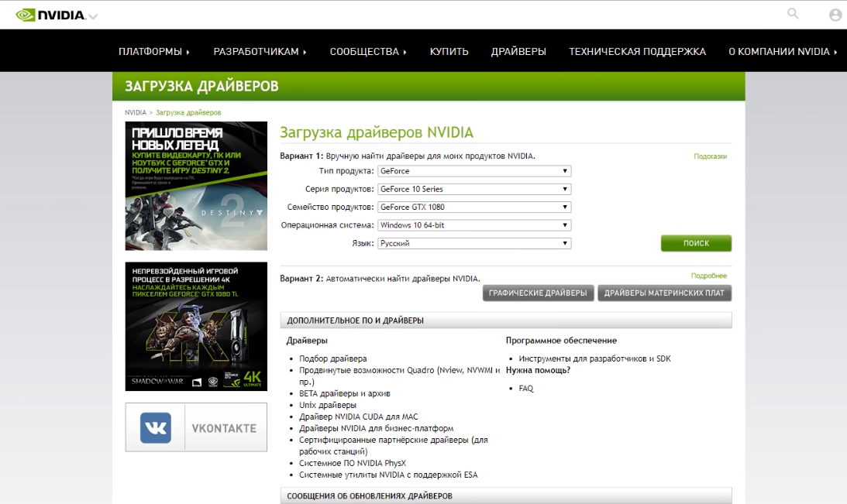The image size is (847, 504).
Task: Open the Сообщества menu
Action: (x=368, y=51)
